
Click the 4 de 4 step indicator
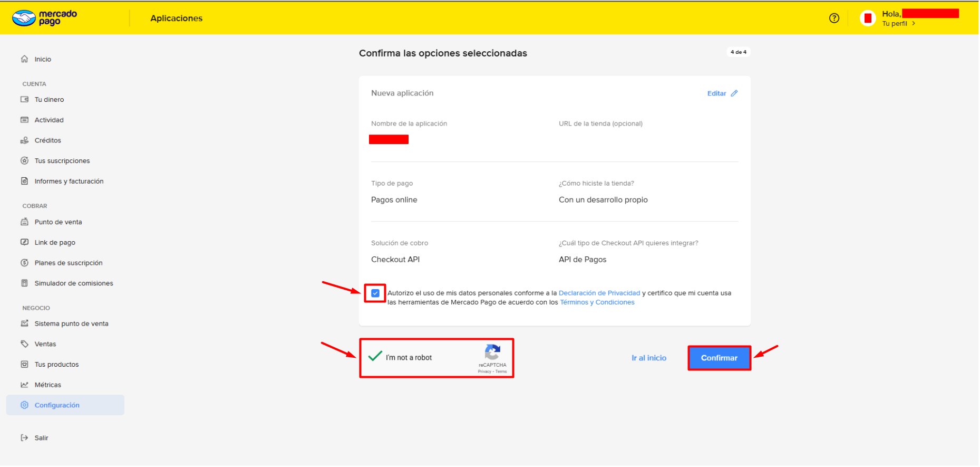(739, 52)
